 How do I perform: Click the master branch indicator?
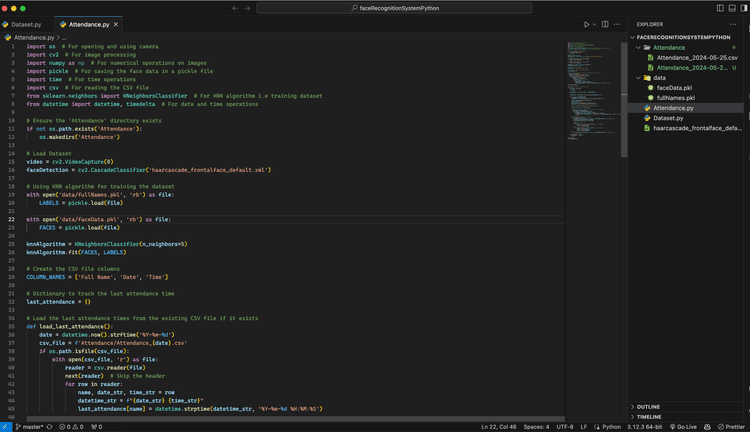(x=30, y=426)
